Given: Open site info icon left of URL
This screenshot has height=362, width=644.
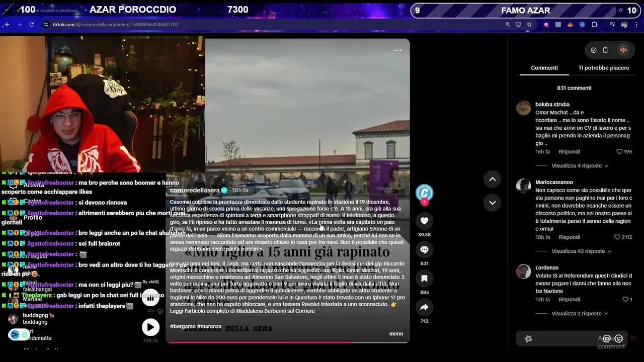Looking at the screenshot, I should pyautogui.click(x=46, y=24).
